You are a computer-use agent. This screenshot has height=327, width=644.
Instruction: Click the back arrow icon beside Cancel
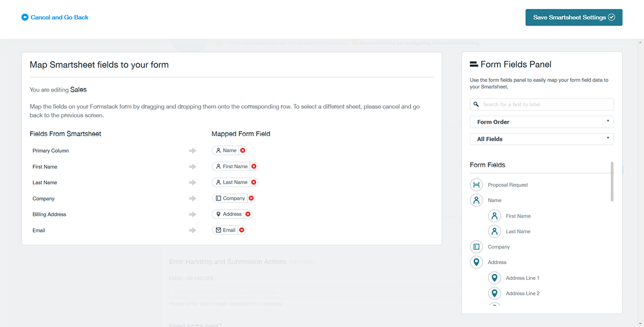click(25, 17)
